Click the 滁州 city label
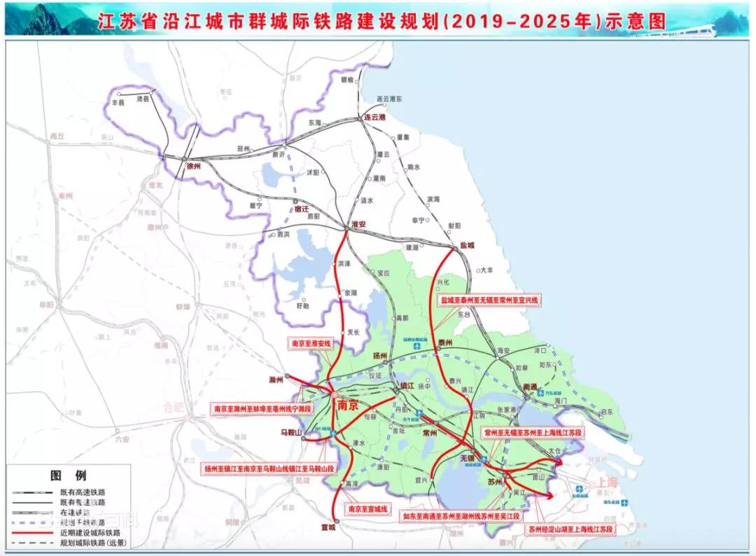This screenshot has width=756, height=556. pyautogui.click(x=276, y=380)
